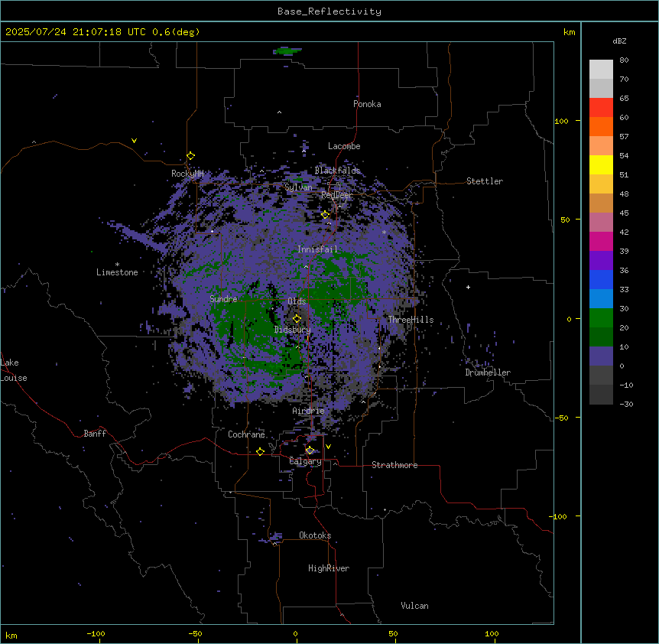Click the Ponoka city label
The height and width of the screenshot is (644, 659).
tap(367, 104)
